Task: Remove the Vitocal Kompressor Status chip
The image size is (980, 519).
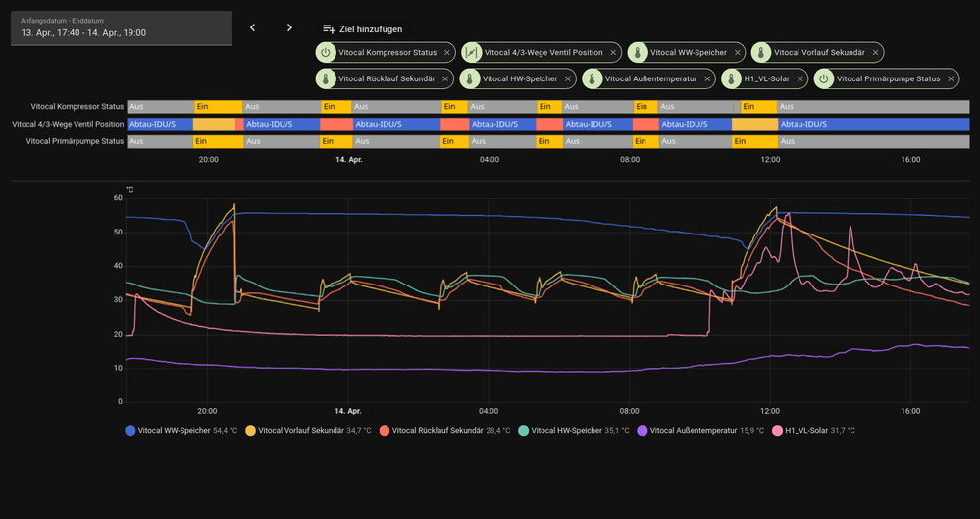Action: 447,53
